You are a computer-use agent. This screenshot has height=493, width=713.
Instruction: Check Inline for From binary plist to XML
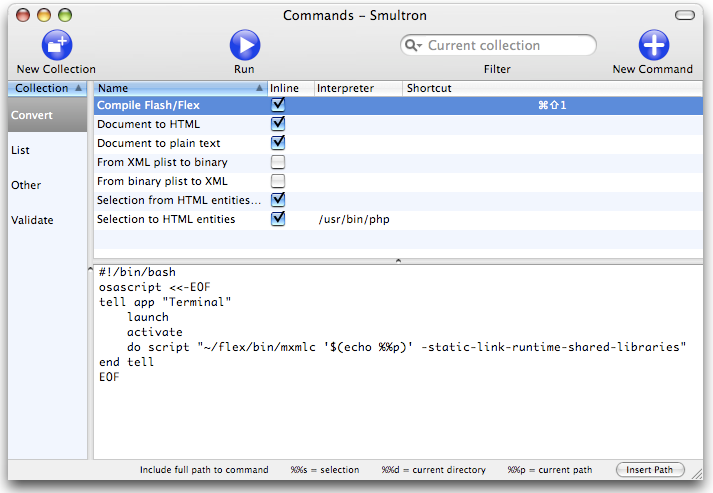pyautogui.click(x=278, y=181)
